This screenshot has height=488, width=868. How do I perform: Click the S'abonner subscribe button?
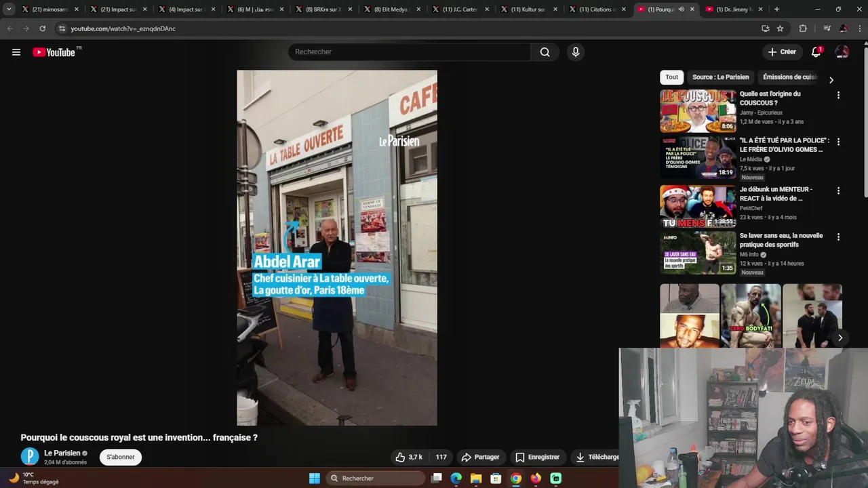pyautogui.click(x=121, y=457)
